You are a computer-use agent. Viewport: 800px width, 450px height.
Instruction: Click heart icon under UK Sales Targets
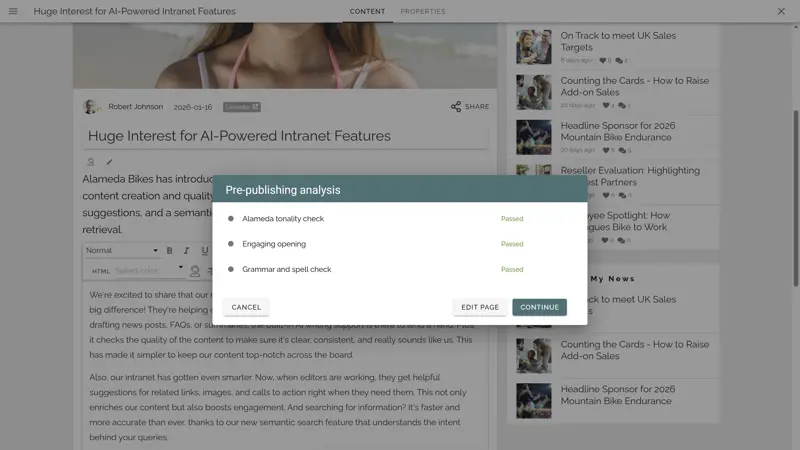[x=603, y=60]
